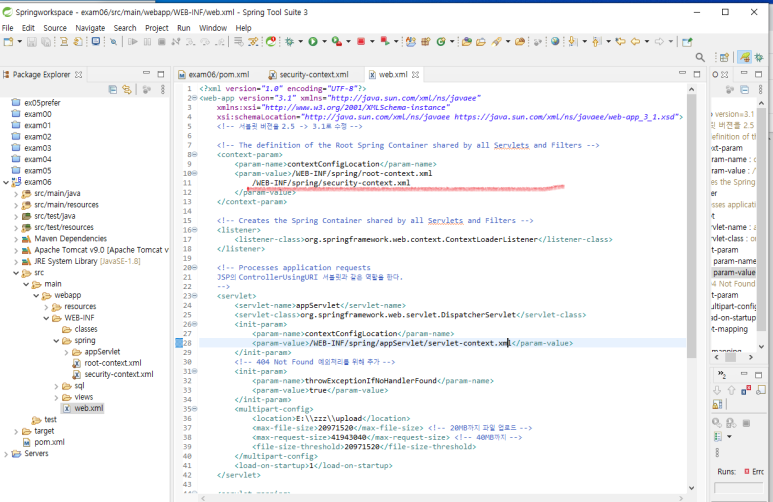Expand the src/main/java folder
Screen dimensions: 773x502
16,194
